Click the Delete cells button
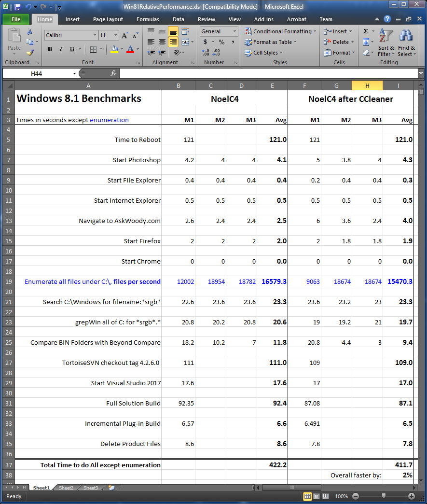427x504 pixels. point(339,42)
